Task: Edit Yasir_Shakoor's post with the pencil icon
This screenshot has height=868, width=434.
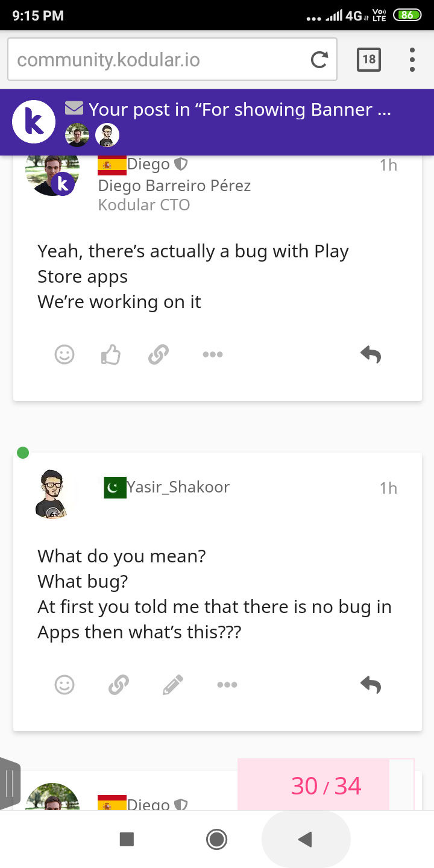Action: [x=173, y=685]
